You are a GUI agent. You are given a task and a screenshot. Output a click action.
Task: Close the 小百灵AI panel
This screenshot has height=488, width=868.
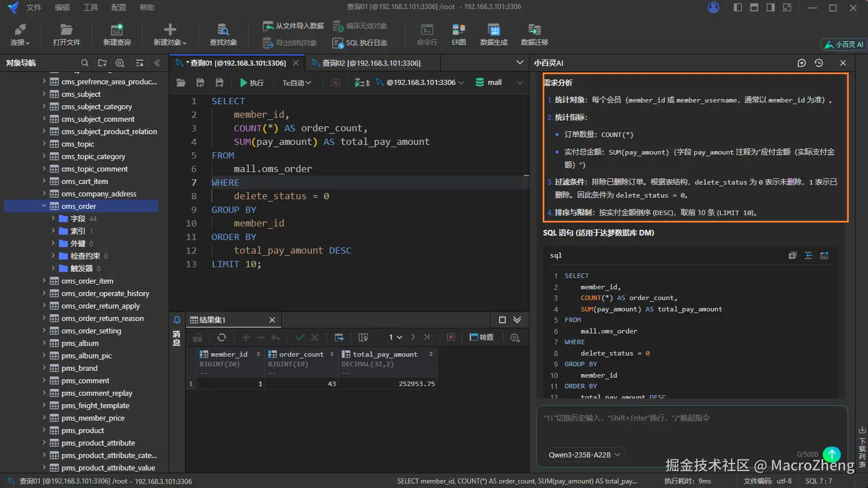(x=843, y=63)
